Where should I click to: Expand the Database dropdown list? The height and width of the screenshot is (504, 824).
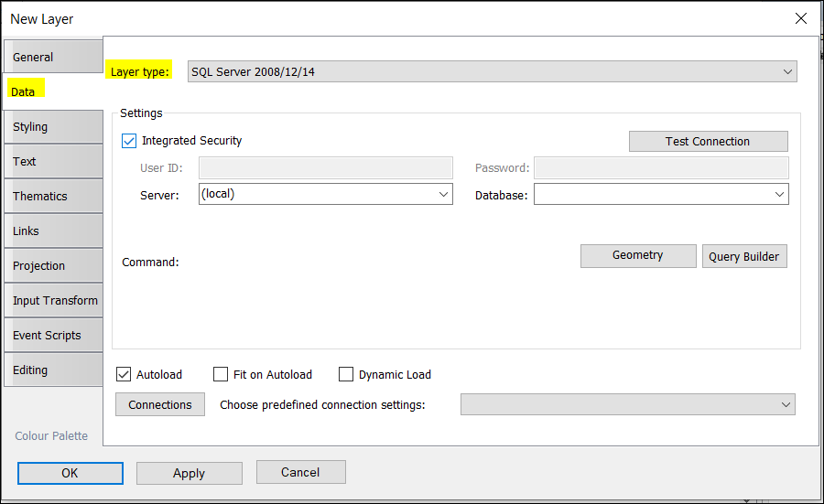pos(779,194)
